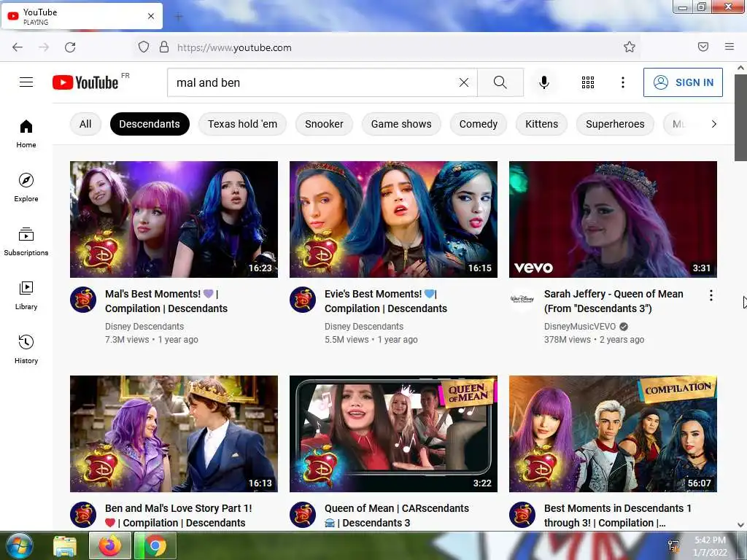This screenshot has height=560, width=747.
Task: Open Sarah Jeffery Queen of Mean title
Action: [x=614, y=301]
